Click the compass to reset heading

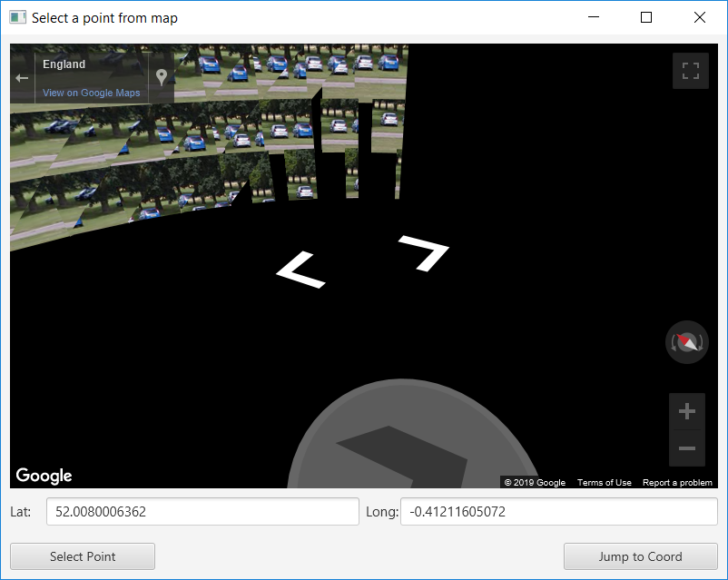click(x=686, y=342)
